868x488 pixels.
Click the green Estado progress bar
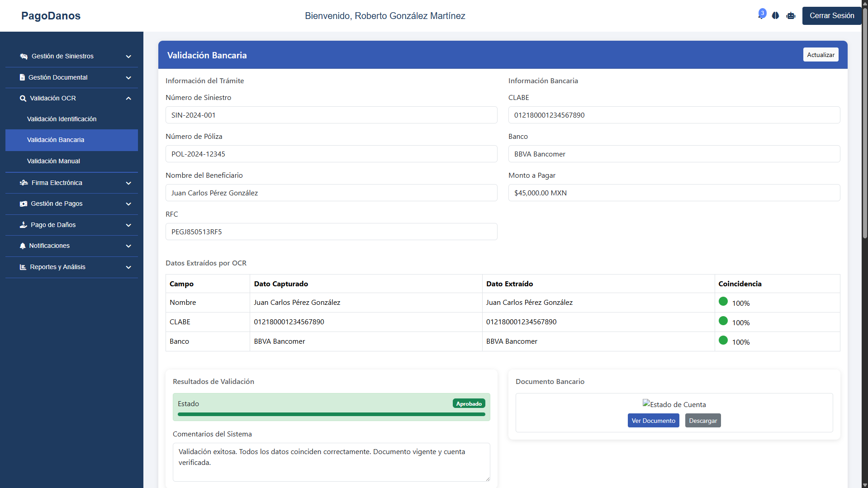click(332, 414)
